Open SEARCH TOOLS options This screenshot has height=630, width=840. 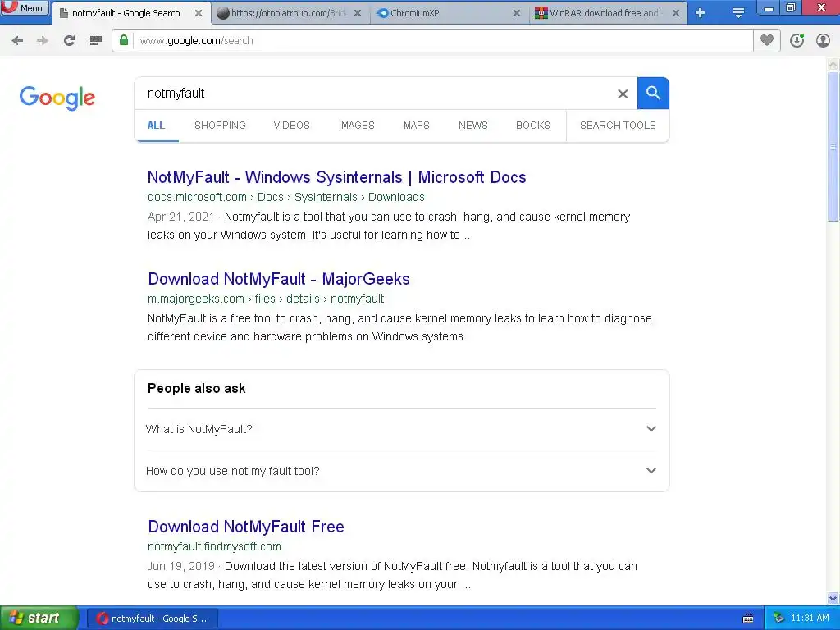(618, 126)
